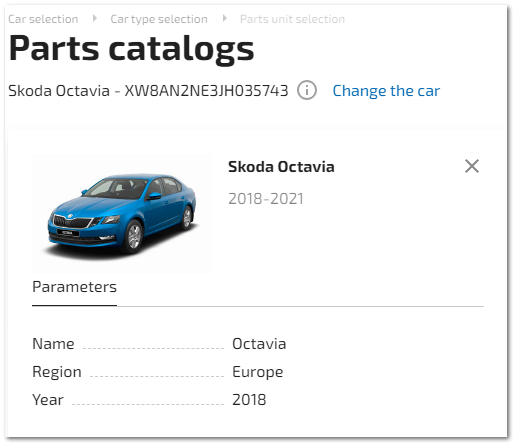Open Car type selection breadcrumb

[159, 19]
